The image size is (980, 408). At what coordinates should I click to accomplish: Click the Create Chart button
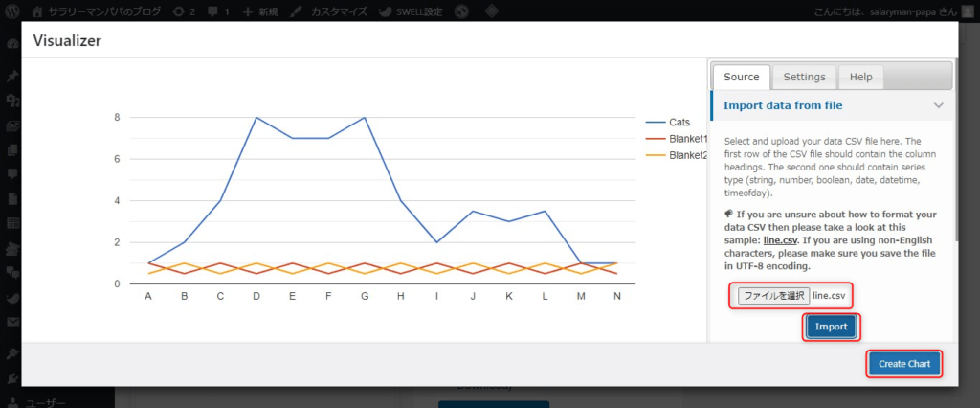(904, 364)
